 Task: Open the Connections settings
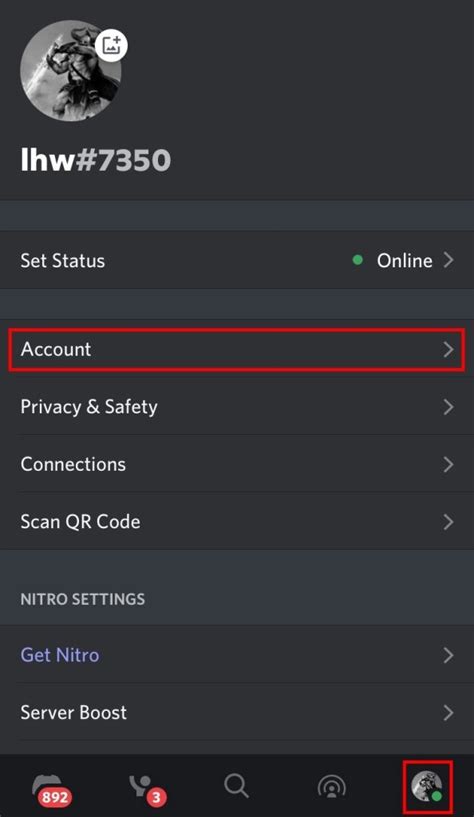point(237,464)
